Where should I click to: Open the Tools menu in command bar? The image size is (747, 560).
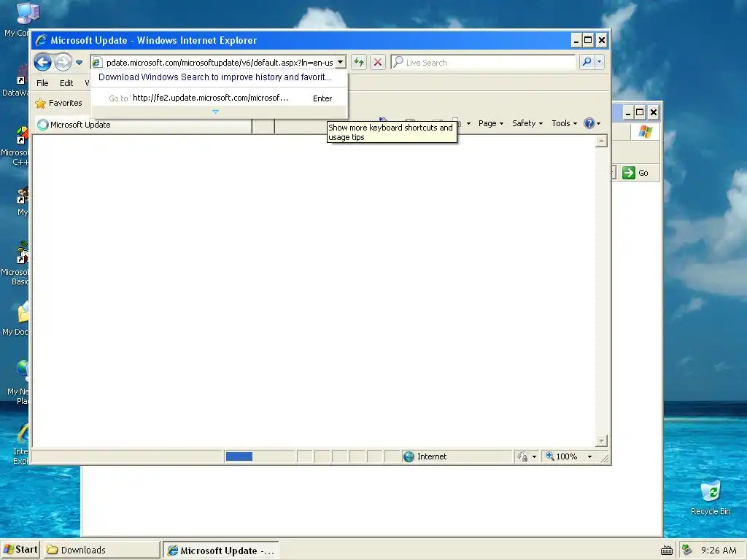coord(564,123)
